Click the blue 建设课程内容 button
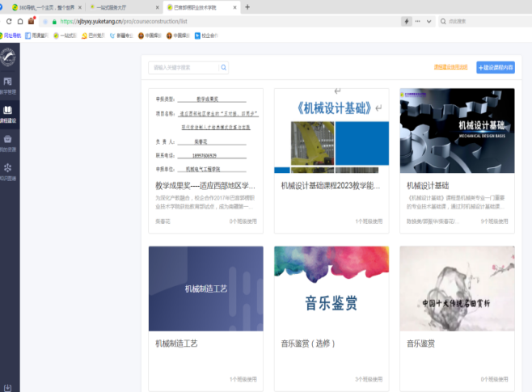The height and width of the screenshot is (392, 532). coord(495,67)
